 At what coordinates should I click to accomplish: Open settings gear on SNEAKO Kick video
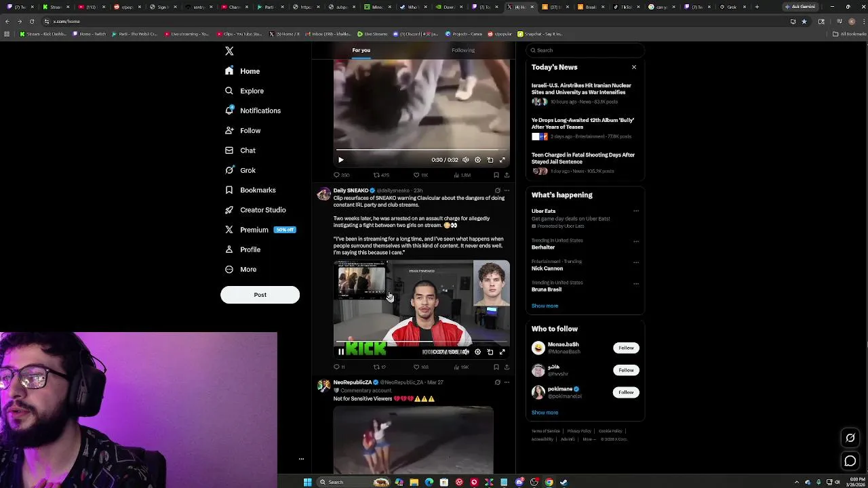tap(478, 352)
